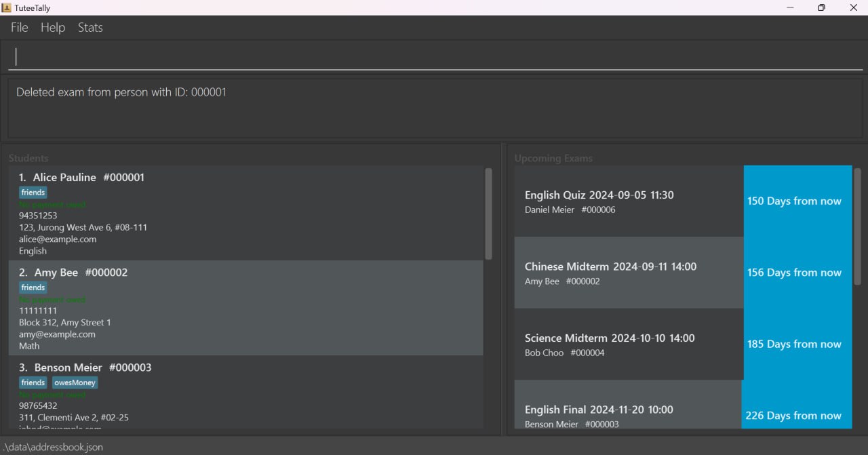Select the Chinese Midterm exam entry
Screen dimensions: 868x455
click(629, 273)
